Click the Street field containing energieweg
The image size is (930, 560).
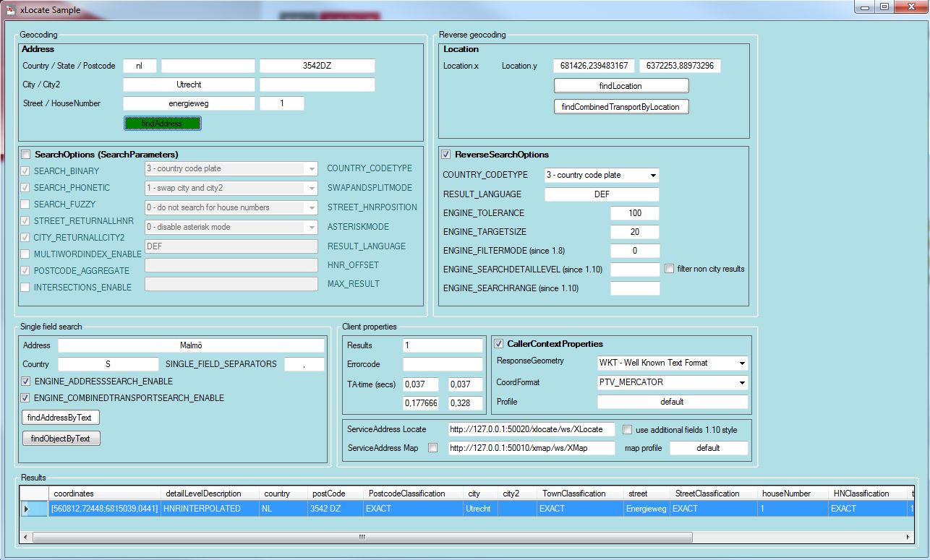(x=189, y=104)
